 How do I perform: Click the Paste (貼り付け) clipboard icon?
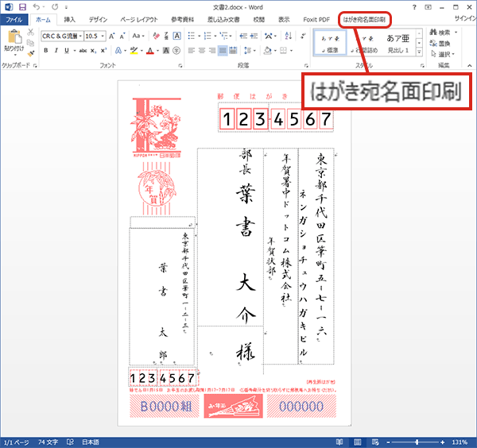14,42
